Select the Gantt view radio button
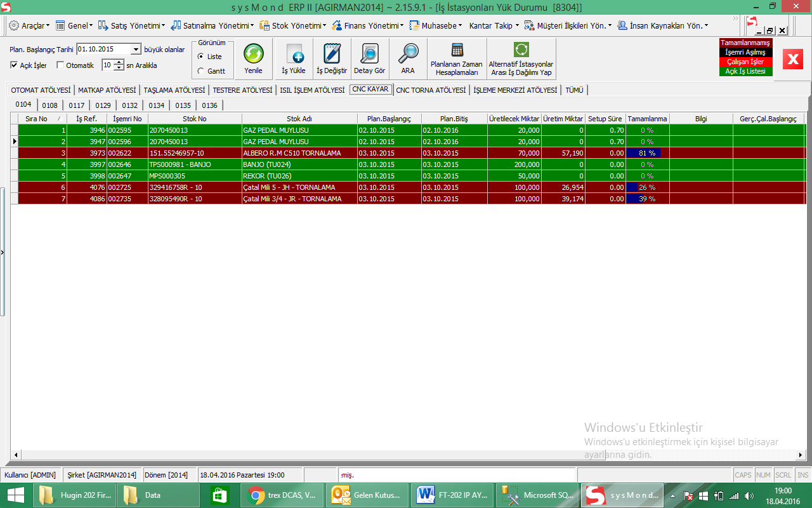The image size is (812, 508). point(201,71)
